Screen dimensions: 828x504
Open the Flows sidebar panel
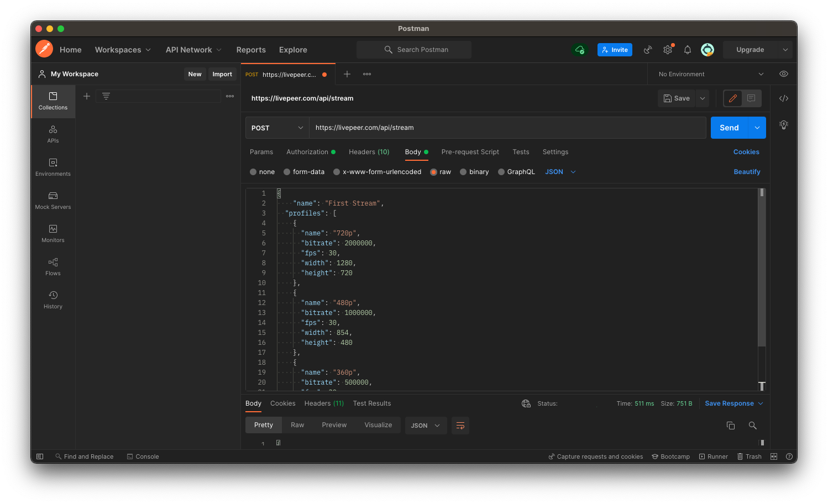pos(53,267)
